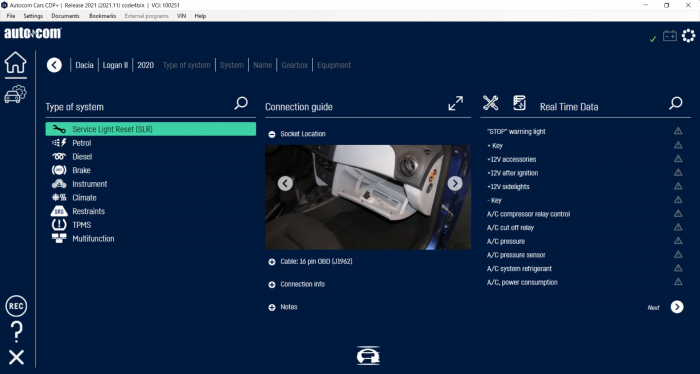Click the green checkmark VCI status

click(x=653, y=39)
